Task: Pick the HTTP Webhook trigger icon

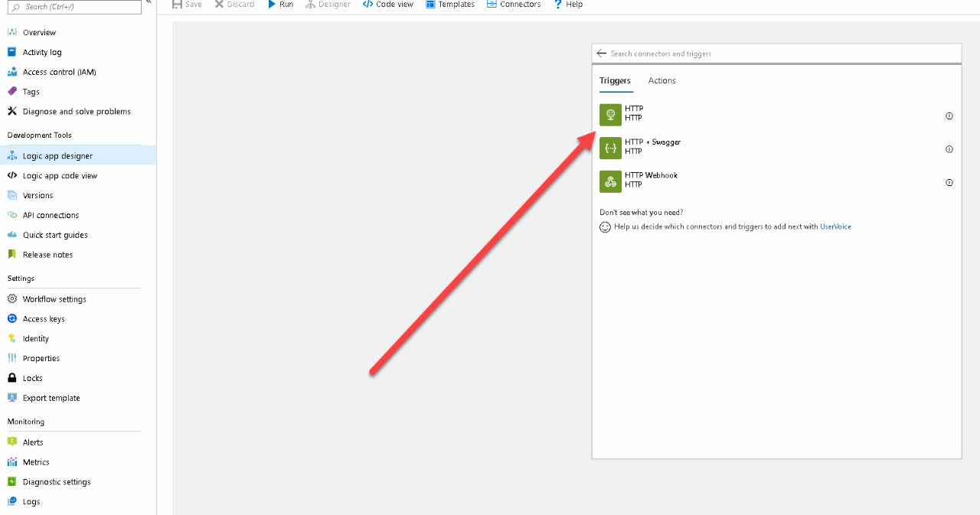Action: click(610, 181)
